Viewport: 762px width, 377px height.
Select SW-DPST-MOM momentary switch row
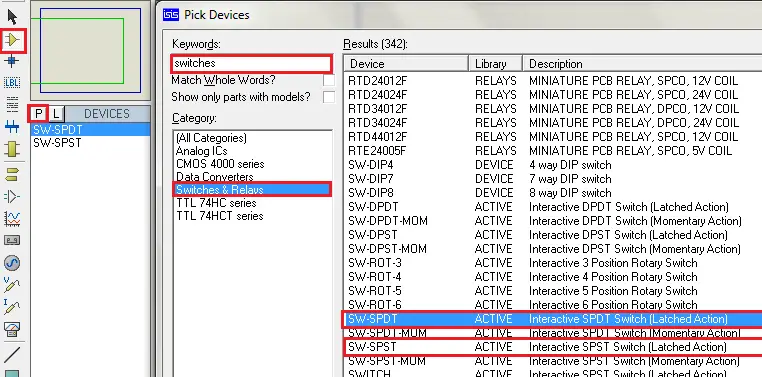pyautogui.click(x=553, y=249)
